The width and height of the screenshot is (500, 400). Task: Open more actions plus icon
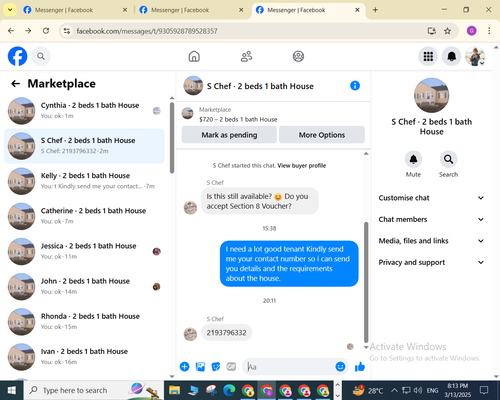point(184,367)
